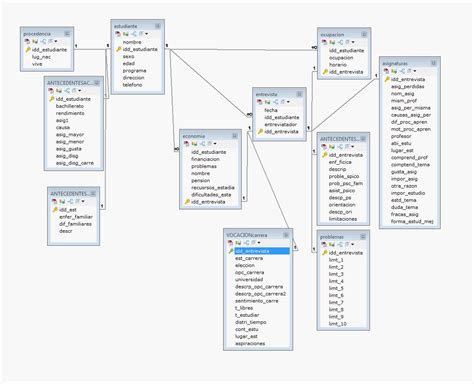Click the small list icon in estudiante toolbar
The width and height of the screenshot is (474, 384).
point(141,34)
